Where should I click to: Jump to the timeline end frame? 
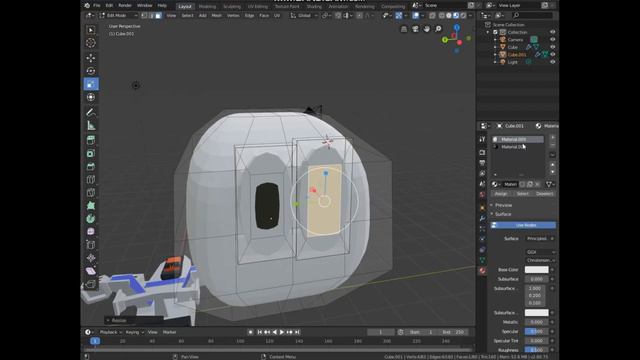(x=298, y=332)
